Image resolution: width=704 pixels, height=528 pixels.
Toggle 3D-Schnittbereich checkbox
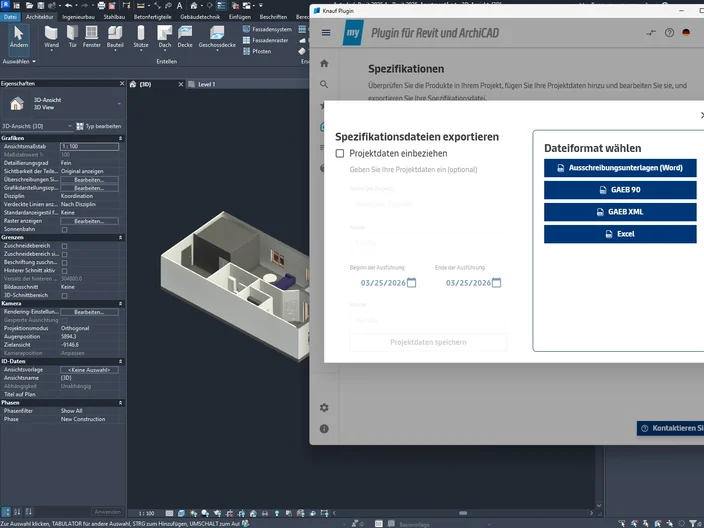point(65,295)
